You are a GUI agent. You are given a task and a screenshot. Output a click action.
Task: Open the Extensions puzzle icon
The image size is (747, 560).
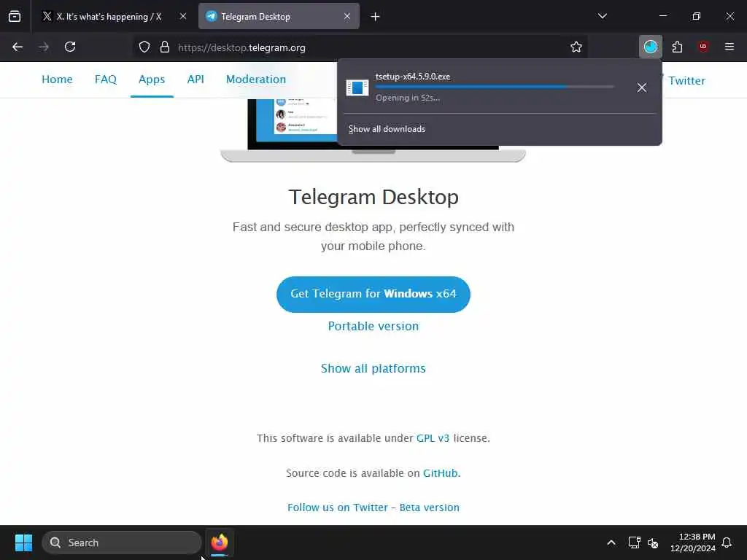coord(677,47)
